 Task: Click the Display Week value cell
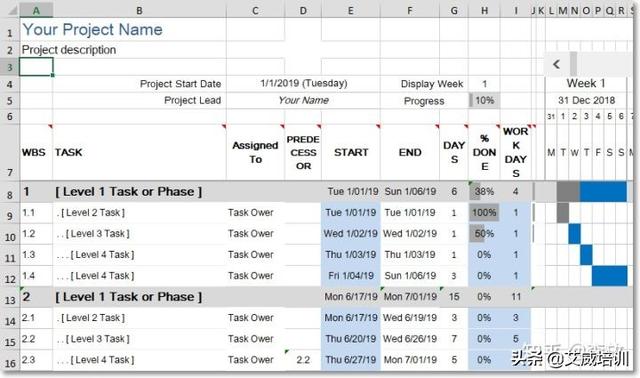pyautogui.click(x=484, y=84)
